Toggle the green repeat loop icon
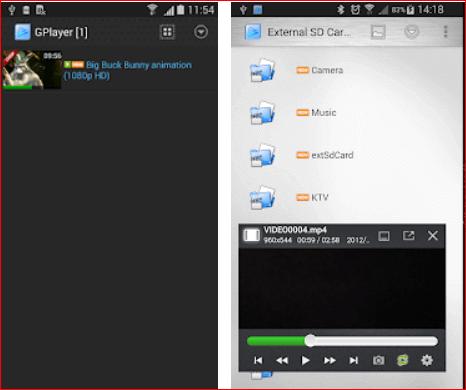466x390 pixels. click(x=403, y=360)
